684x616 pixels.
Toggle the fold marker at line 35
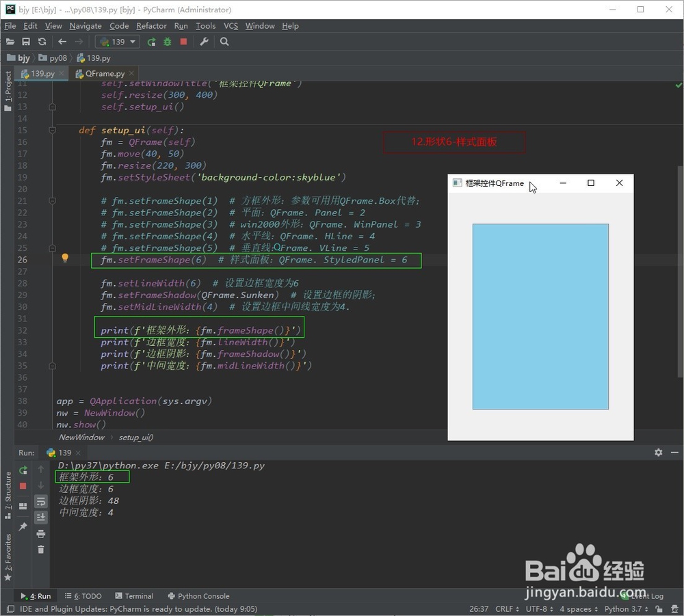point(53,365)
